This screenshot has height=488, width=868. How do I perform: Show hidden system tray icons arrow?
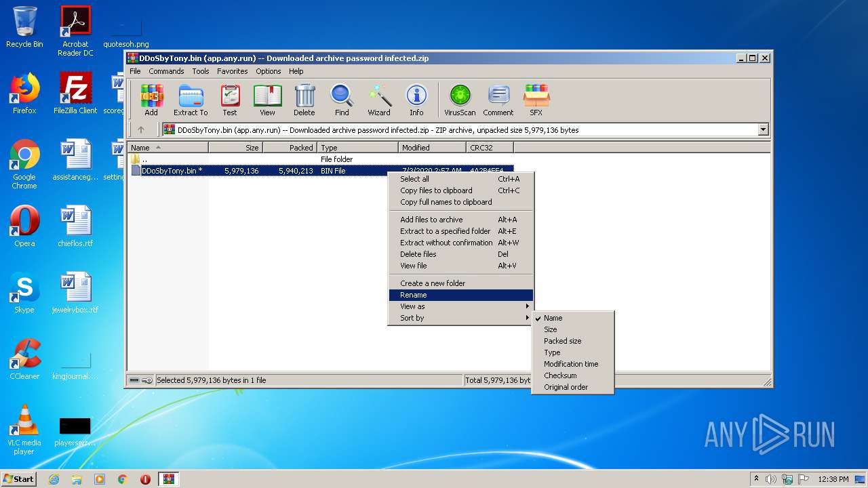pos(756,479)
